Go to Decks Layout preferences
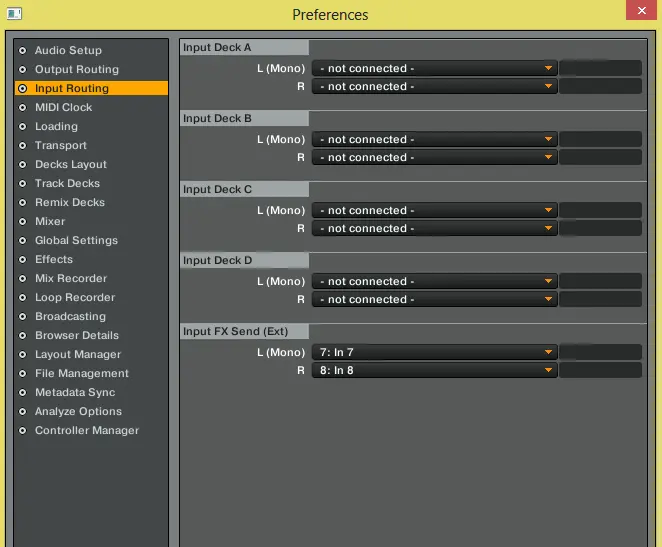 pos(70,164)
